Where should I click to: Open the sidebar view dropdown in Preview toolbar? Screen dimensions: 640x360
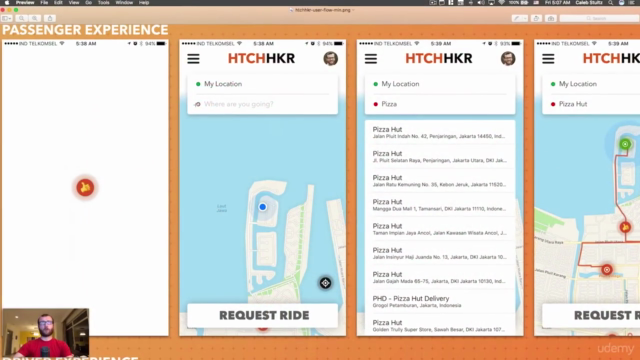click(7, 18)
